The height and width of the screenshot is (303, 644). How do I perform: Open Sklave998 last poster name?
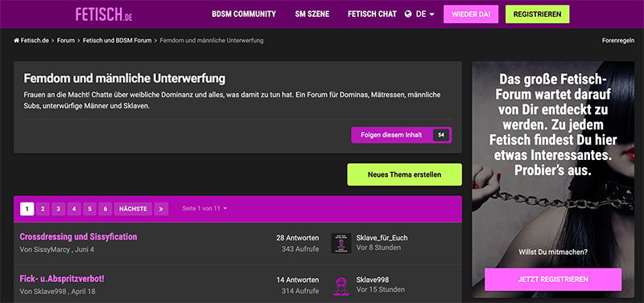point(373,280)
